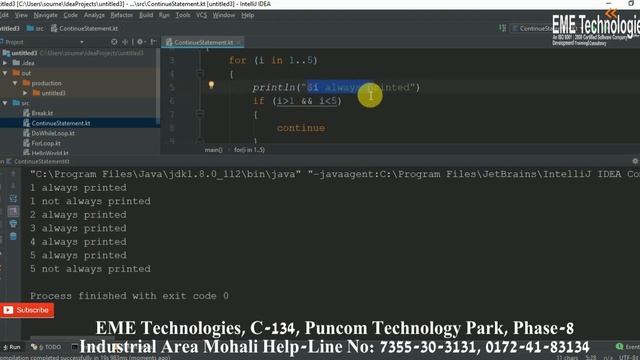The height and width of the screenshot is (360, 640).
Task: Click src folder in navigation breadcrumb
Action: point(36,29)
